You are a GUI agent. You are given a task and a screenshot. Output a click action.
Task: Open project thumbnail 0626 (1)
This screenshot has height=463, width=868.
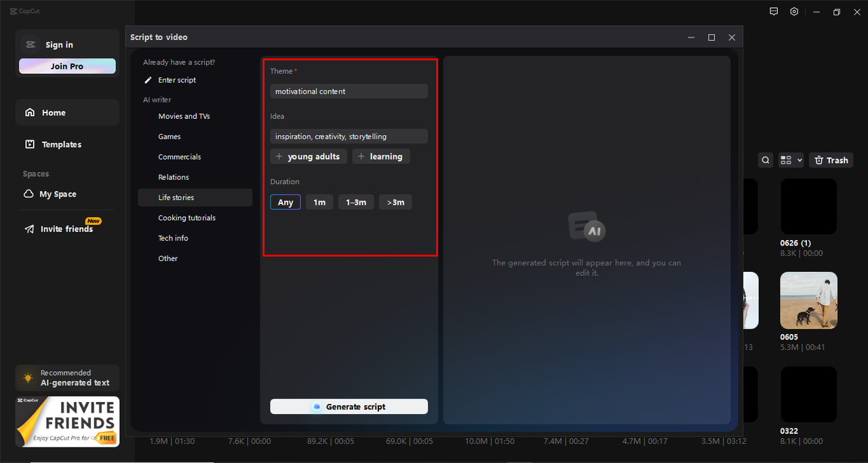point(809,206)
